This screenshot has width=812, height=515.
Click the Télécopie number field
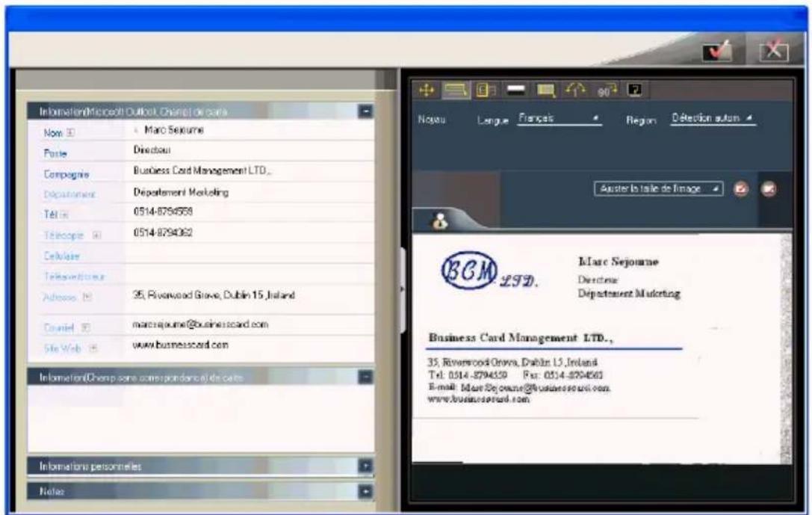250,232
